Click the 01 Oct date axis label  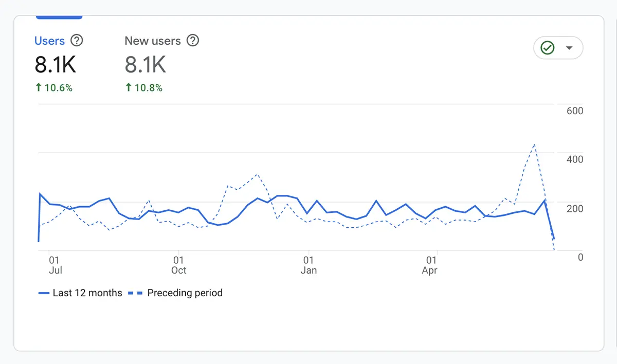(178, 265)
